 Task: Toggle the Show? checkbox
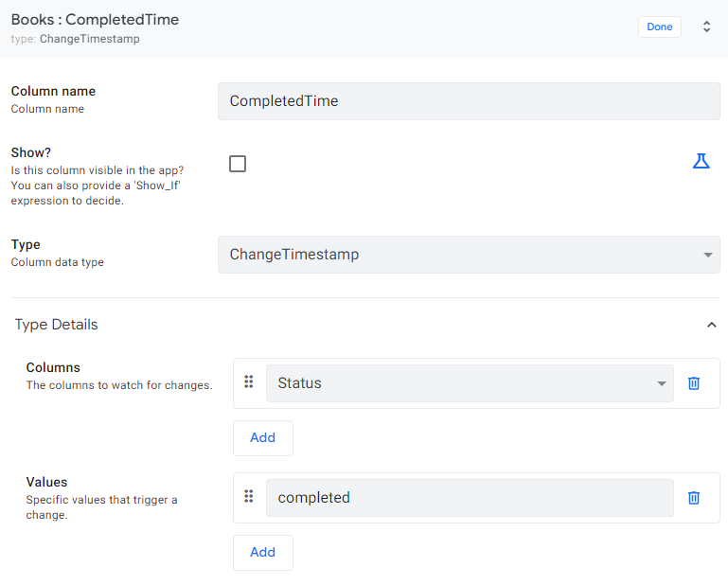point(238,164)
